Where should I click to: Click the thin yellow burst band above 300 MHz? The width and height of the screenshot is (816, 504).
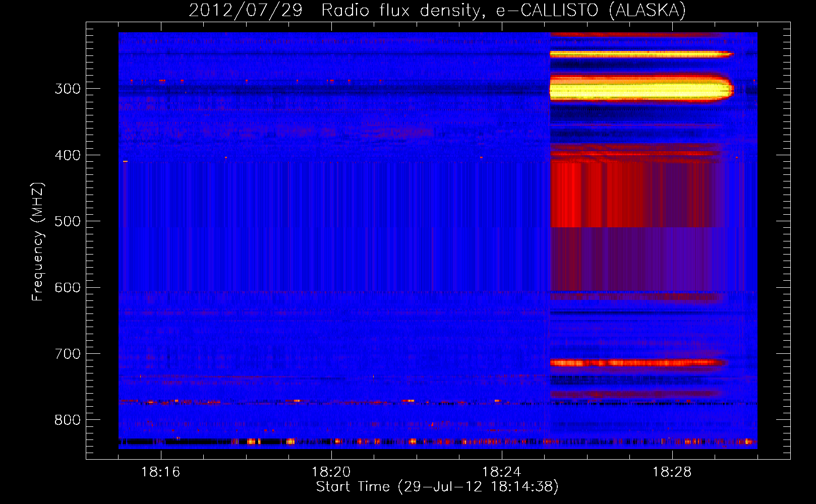point(641,54)
